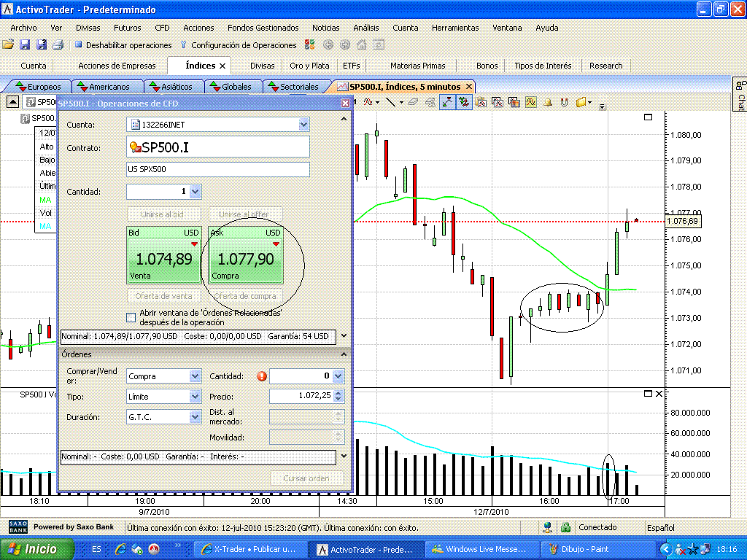This screenshot has height=560, width=747.
Task: Click the Español language status item
Action: tap(661, 528)
